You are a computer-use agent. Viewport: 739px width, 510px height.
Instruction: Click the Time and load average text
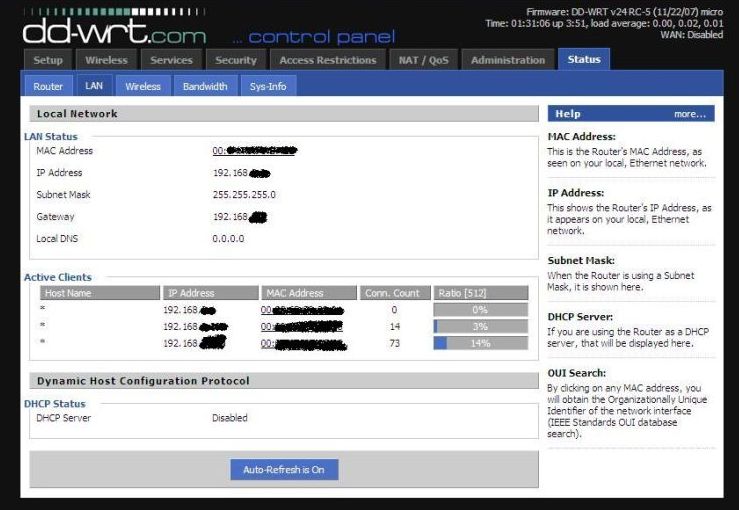[x=604, y=23]
